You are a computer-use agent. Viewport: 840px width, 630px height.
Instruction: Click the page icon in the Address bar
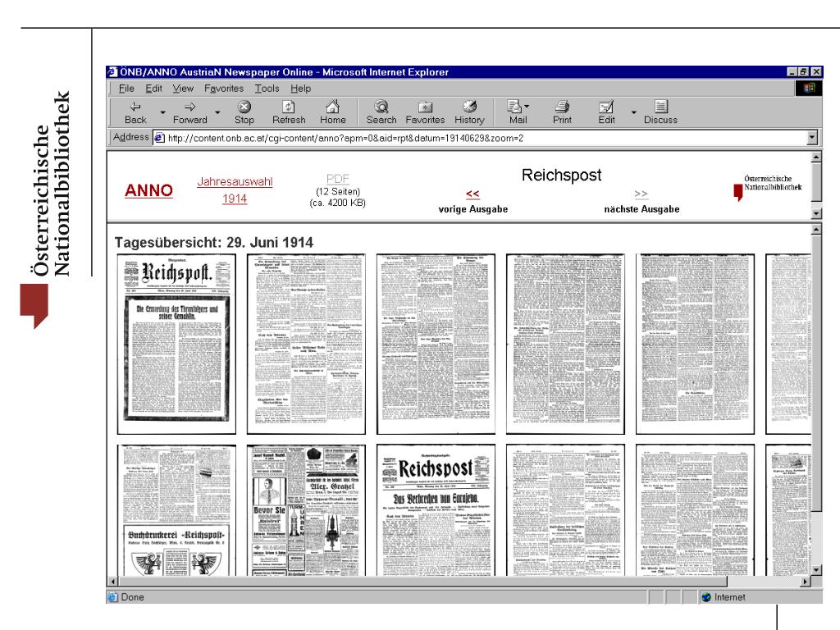click(159, 138)
